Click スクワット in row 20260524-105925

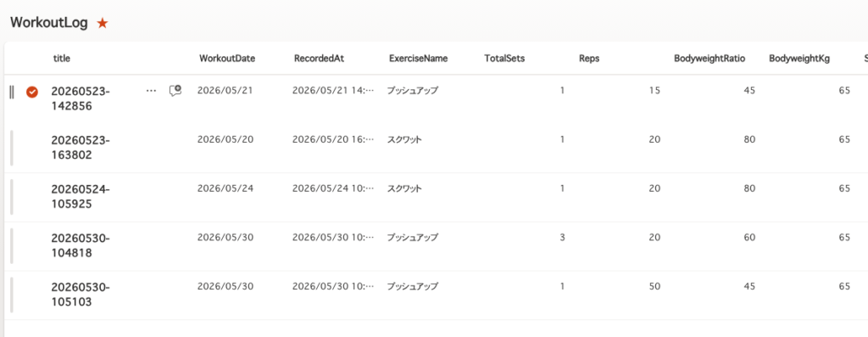[x=404, y=188]
